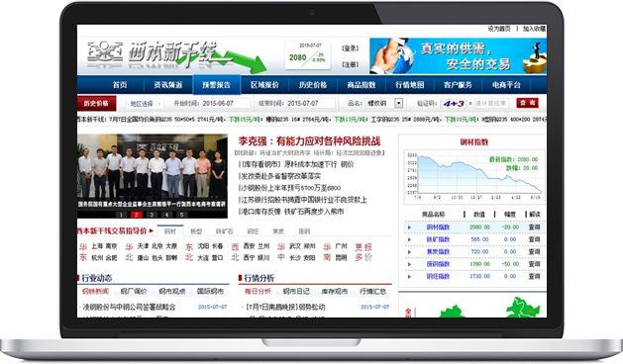Open the 商品指数 navigation item
The width and height of the screenshot is (623, 364).
(362, 85)
